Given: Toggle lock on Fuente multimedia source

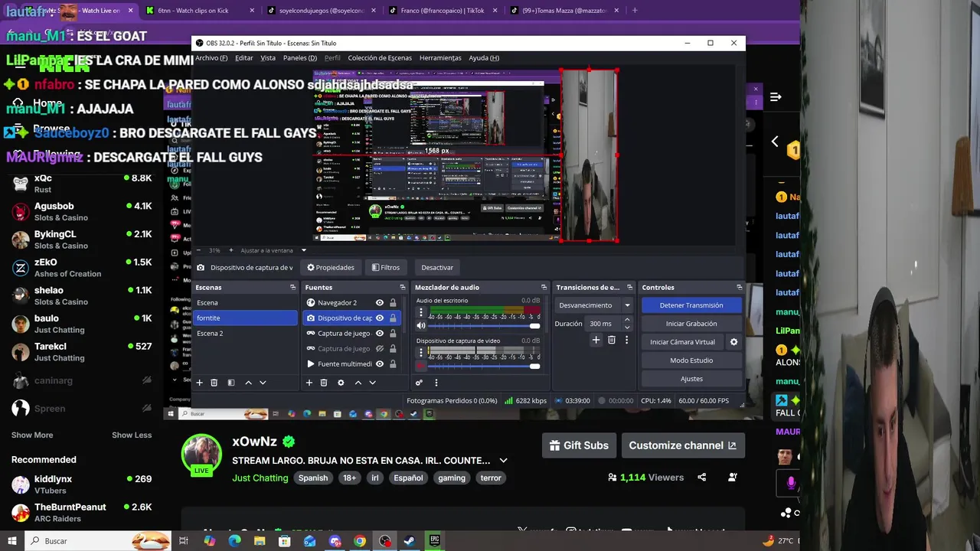Looking at the screenshot, I should (392, 364).
